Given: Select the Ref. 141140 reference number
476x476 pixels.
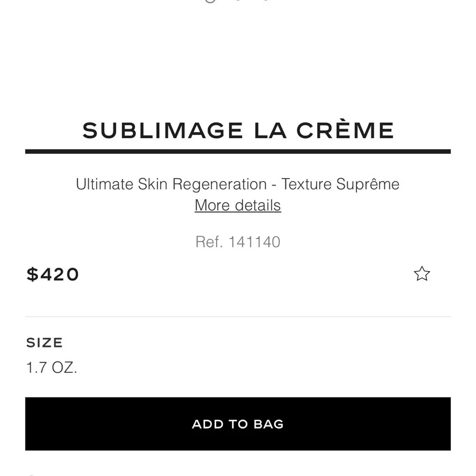Looking at the screenshot, I should pos(238,242).
